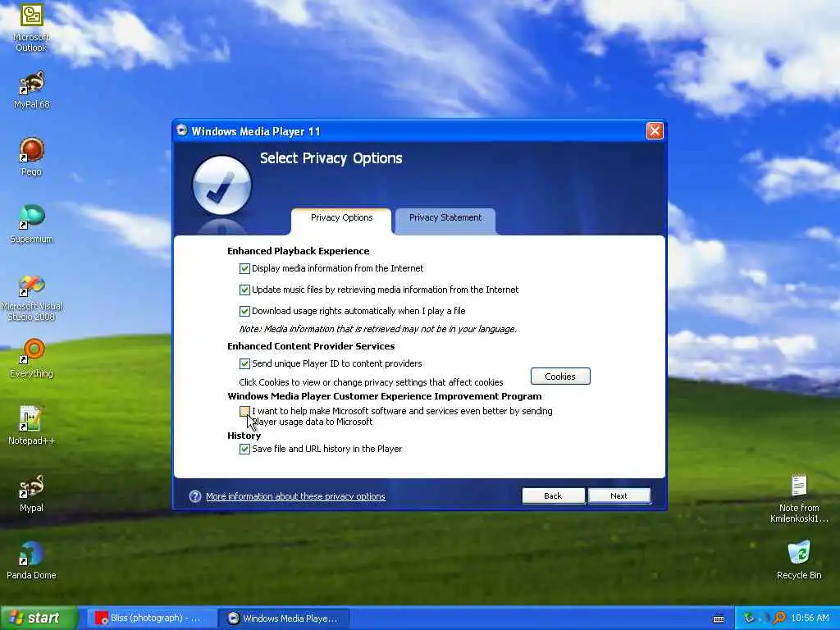840x630 pixels.
Task: Switch to the Privacy Statement tab
Action: tap(445, 218)
